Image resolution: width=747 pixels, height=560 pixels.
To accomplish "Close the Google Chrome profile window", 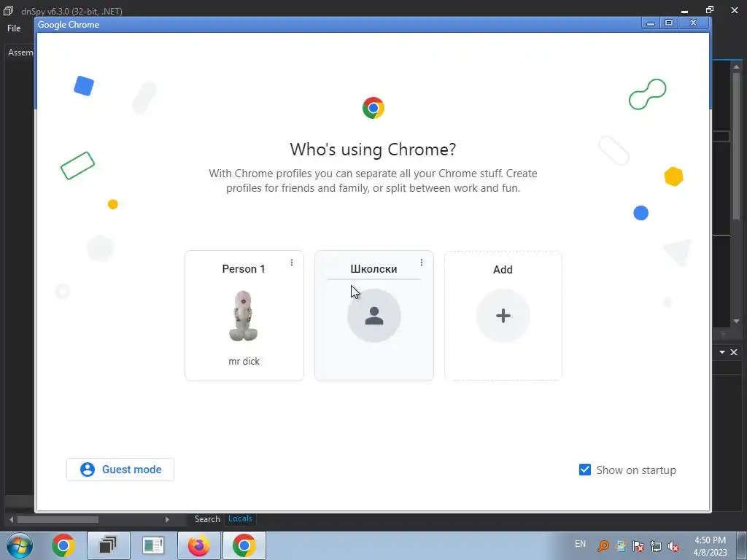I will 694,23.
